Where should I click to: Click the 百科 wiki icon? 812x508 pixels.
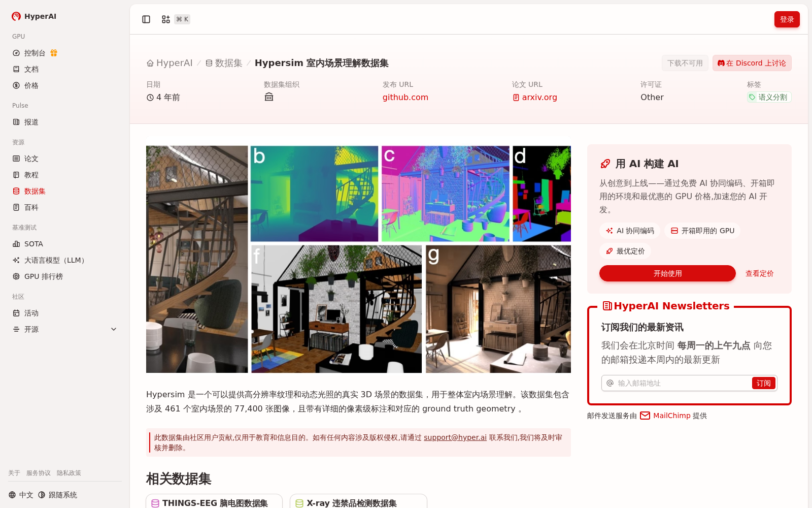(16, 207)
